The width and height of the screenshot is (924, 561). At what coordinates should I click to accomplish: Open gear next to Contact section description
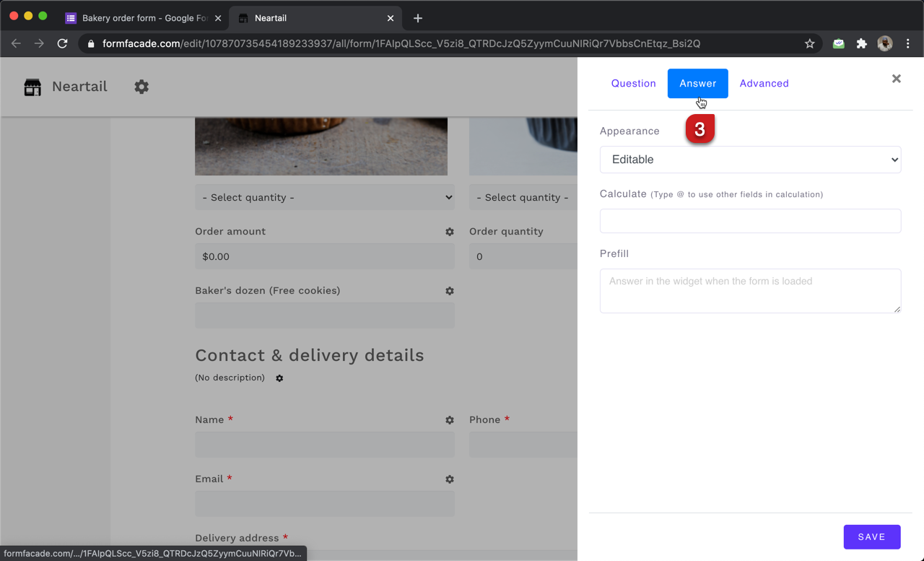[279, 378]
